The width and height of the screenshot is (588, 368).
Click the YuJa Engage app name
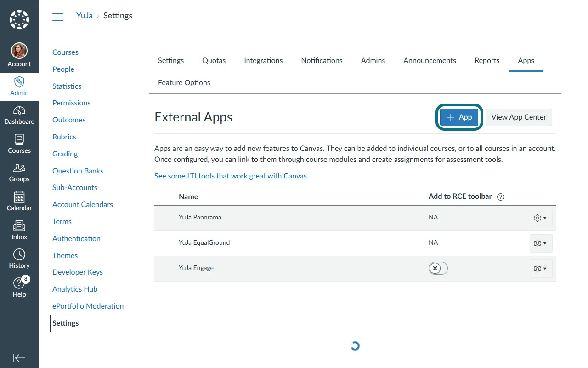[x=196, y=268]
